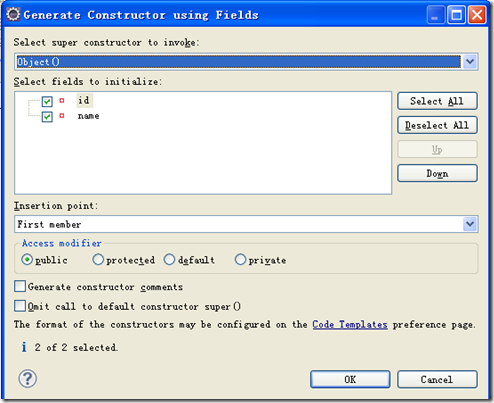Click the '2 of 2 selected' status text

(x=76, y=347)
